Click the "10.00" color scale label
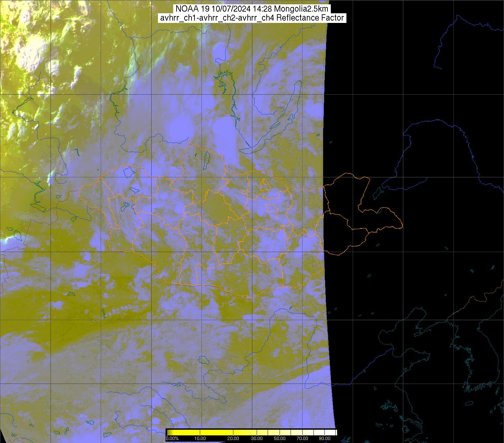This screenshot has width=504, height=443. point(200,438)
